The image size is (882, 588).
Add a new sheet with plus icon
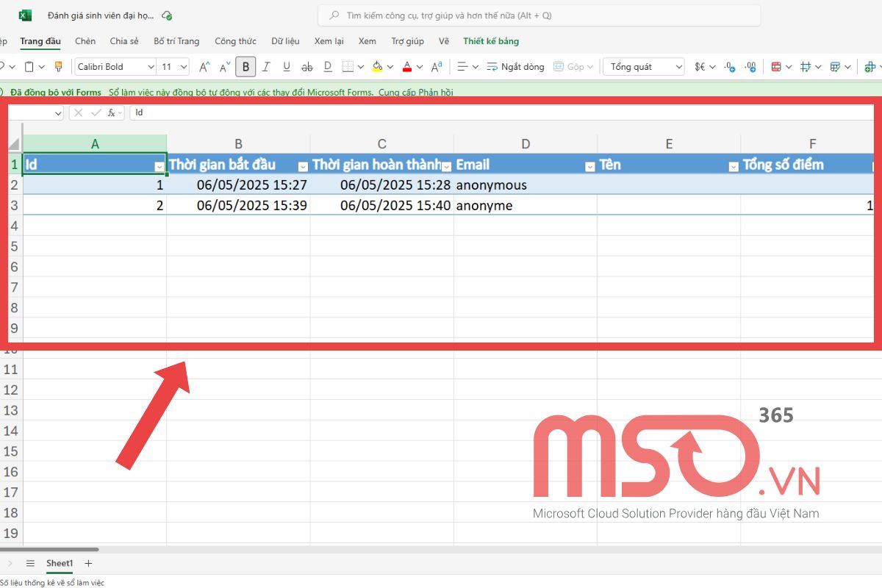[x=88, y=563]
